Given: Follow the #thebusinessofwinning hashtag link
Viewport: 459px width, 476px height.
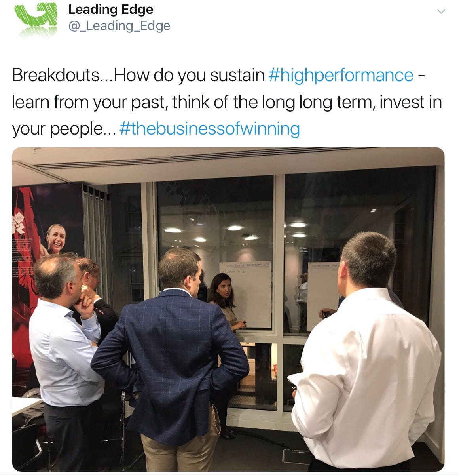Looking at the screenshot, I should tap(209, 129).
